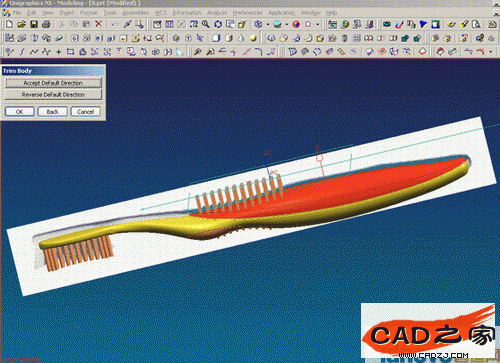500x363 pixels.
Task: Click the Undo arrow icon
Action: 115,24
